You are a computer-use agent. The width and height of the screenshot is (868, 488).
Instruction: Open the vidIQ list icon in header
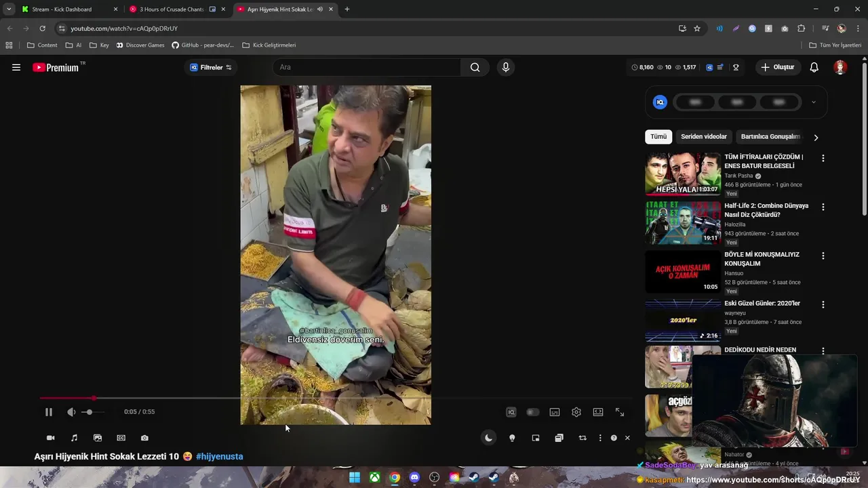pos(720,67)
